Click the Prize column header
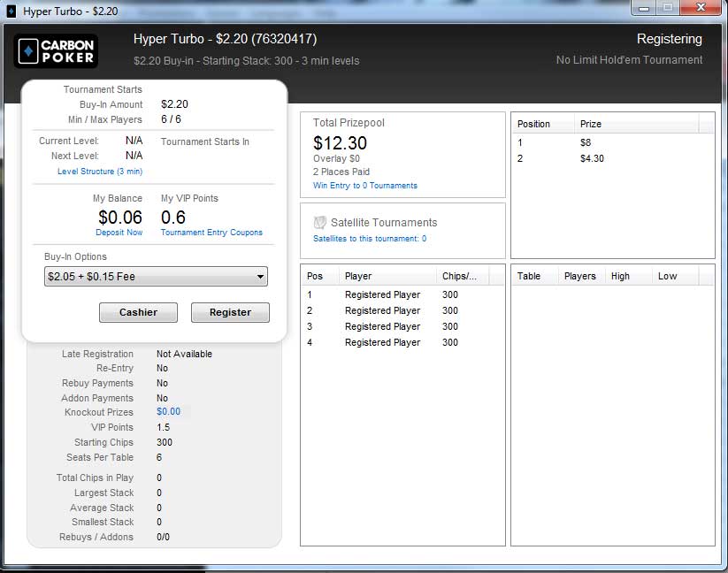The height and width of the screenshot is (573, 728). pos(637,124)
